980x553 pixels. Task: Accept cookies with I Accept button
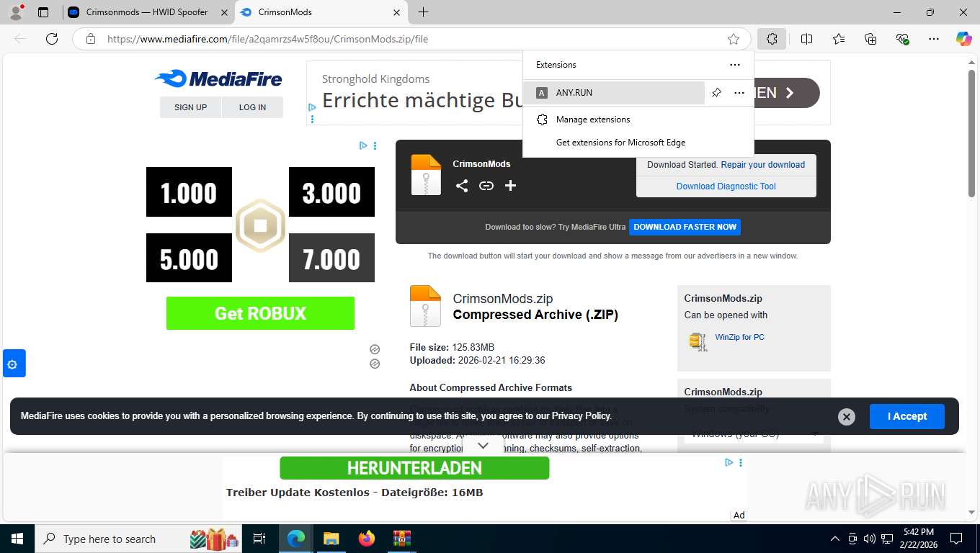(906, 416)
